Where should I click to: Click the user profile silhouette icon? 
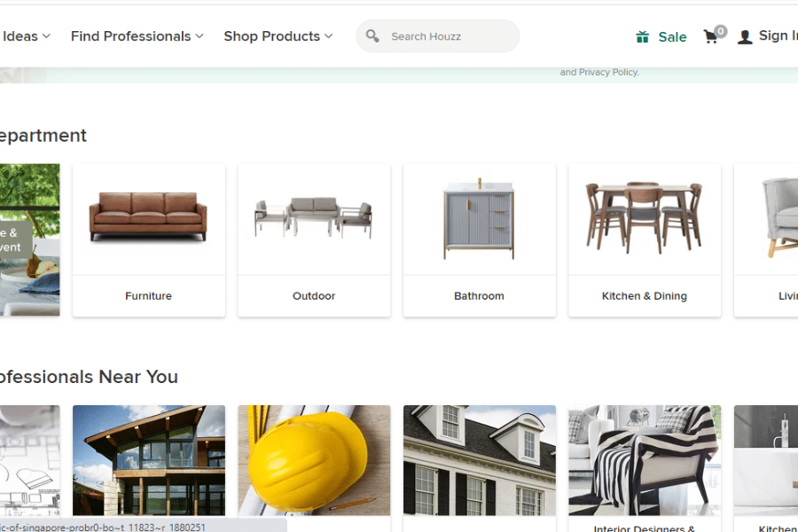(x=745, y=36)
